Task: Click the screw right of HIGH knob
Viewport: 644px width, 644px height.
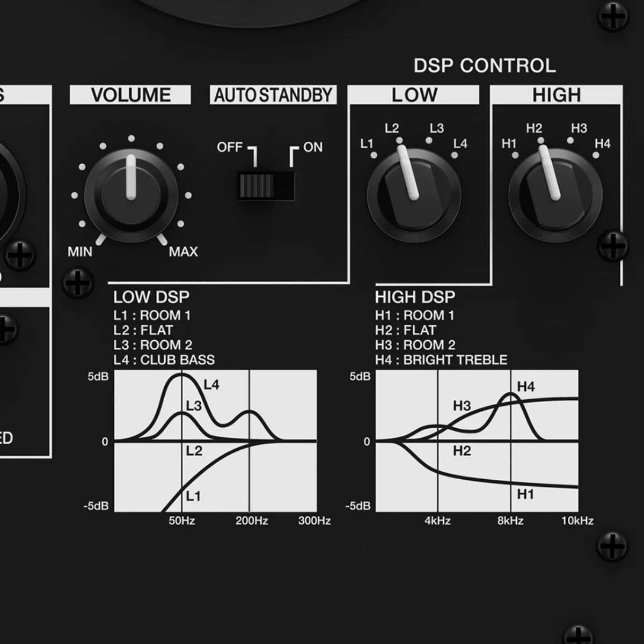Action: pyautogui.click(x=613, y=247)
